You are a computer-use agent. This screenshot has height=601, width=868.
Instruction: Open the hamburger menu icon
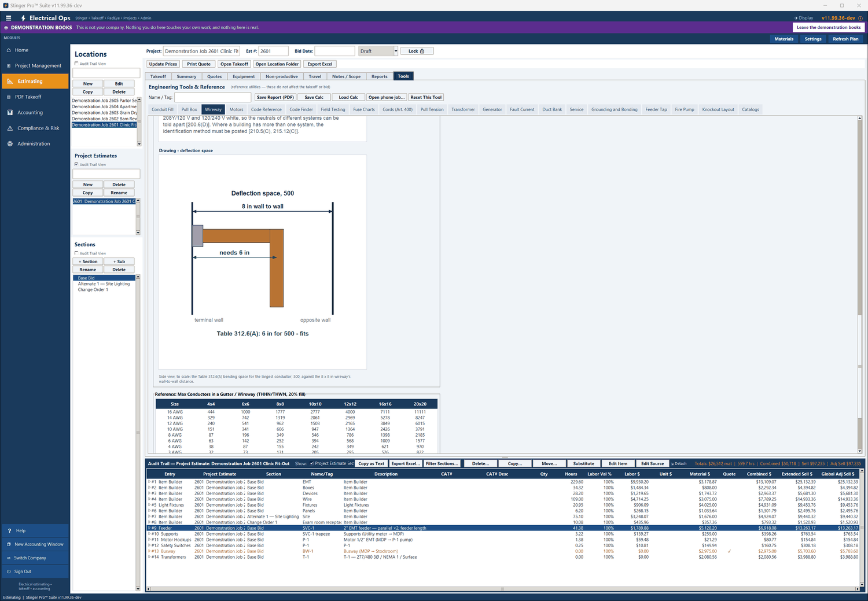click(8, 18)
